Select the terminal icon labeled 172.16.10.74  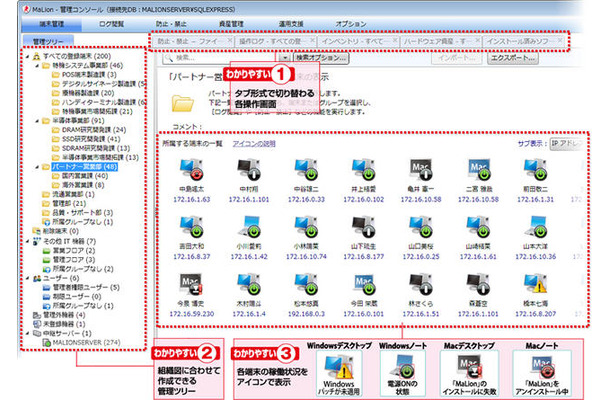pyautogui.click(x=306, y=227)
